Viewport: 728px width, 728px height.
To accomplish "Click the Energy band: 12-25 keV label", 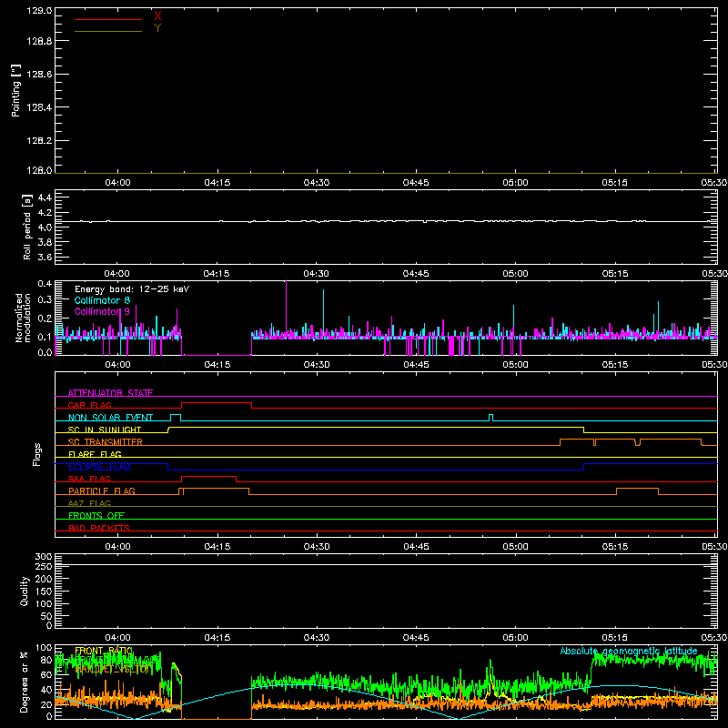I will coord(132,289).
